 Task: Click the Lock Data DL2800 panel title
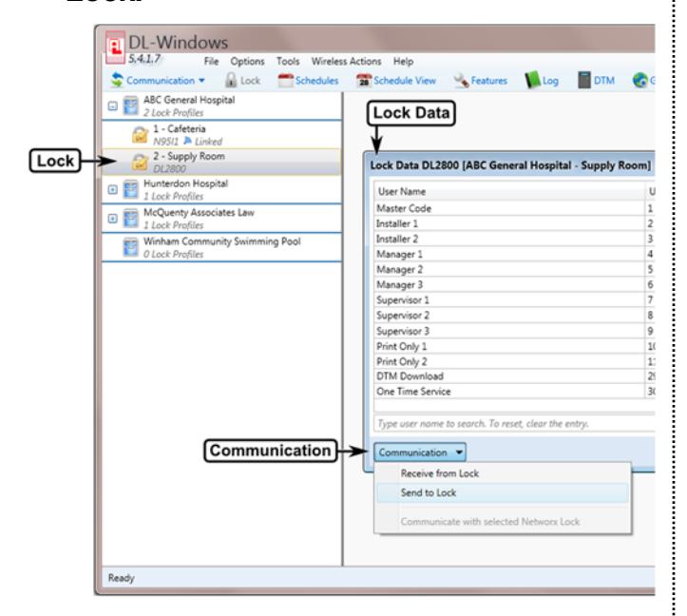pyautogui.click(x=510, y=165)
